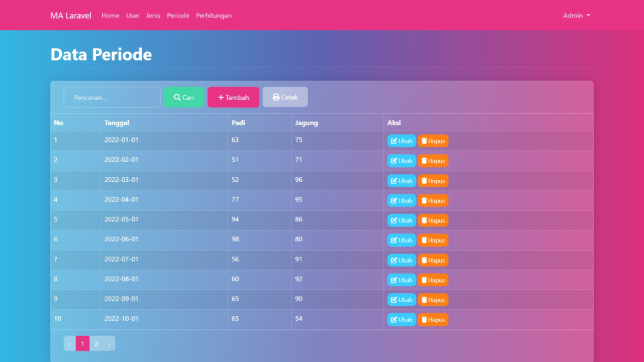Click the Ubah edit icon for 2022-08-01

tap(394, 280)
